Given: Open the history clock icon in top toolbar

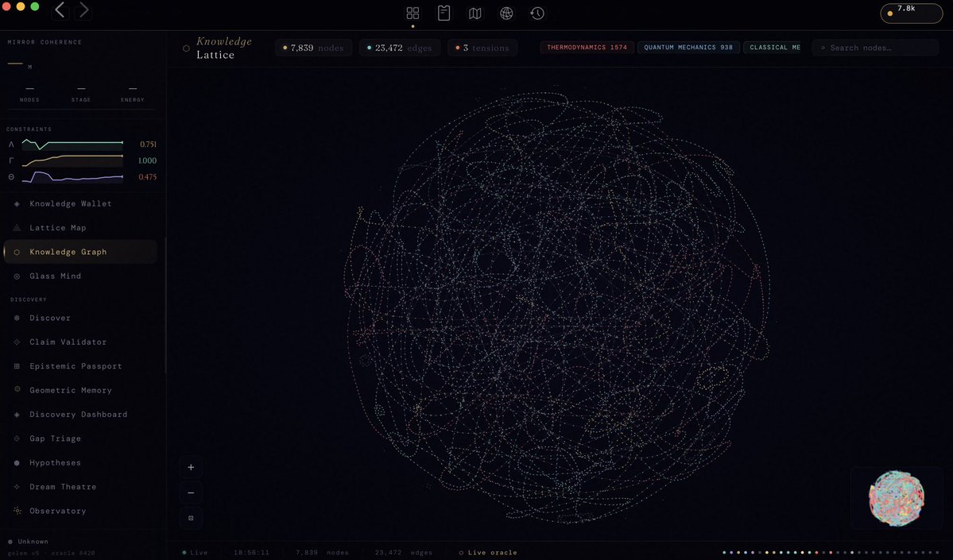Looking at the screenshot, I should tap(537, 14).
